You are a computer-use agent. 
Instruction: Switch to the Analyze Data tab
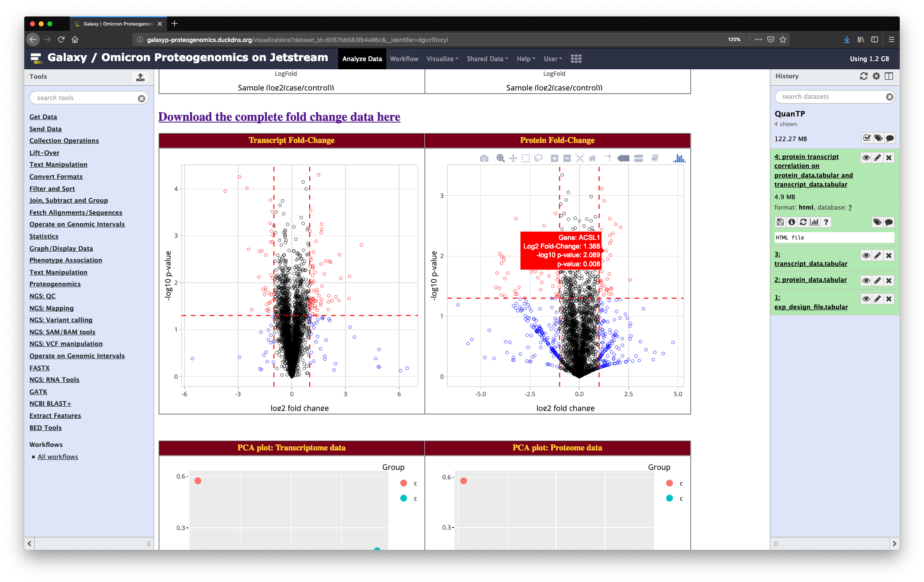coord(362,59)
